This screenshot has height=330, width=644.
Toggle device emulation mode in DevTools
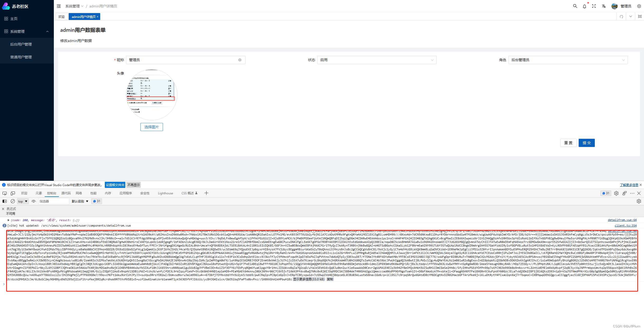point(13,193)
